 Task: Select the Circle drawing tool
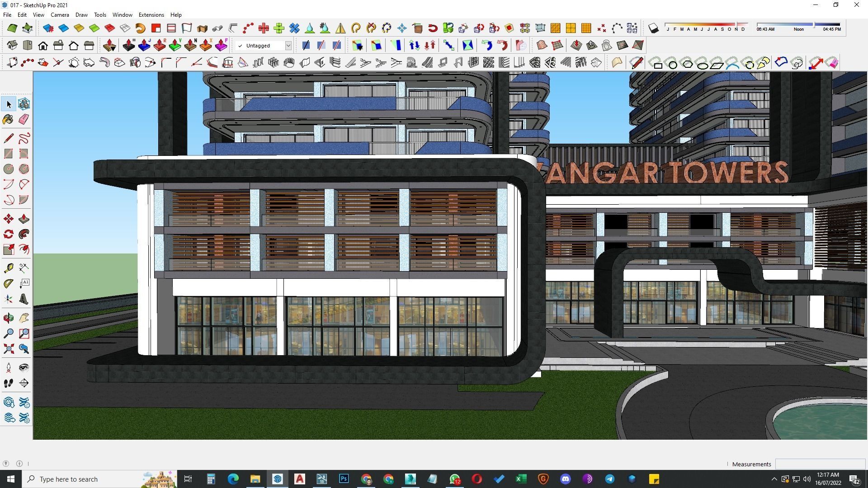(9, 169)
